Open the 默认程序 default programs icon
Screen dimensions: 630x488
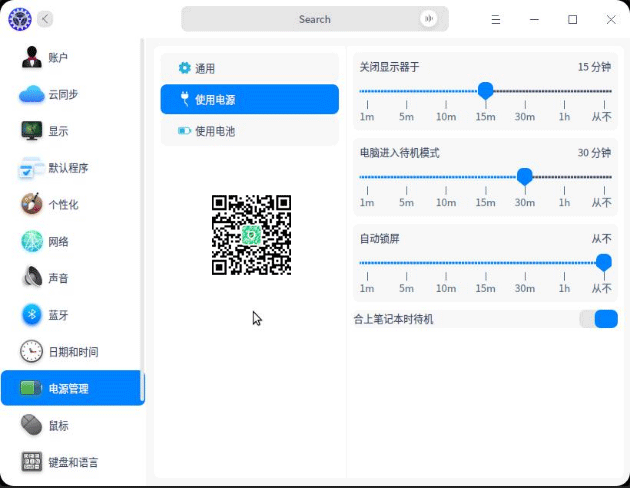pyautogui.click(x=31, y=167)
